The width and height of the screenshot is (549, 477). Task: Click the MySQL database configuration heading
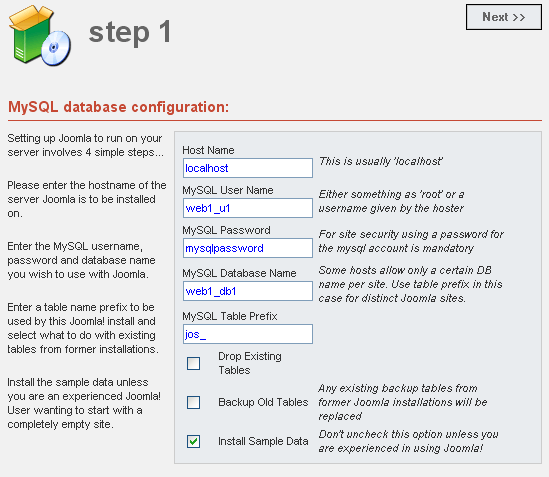118,107
